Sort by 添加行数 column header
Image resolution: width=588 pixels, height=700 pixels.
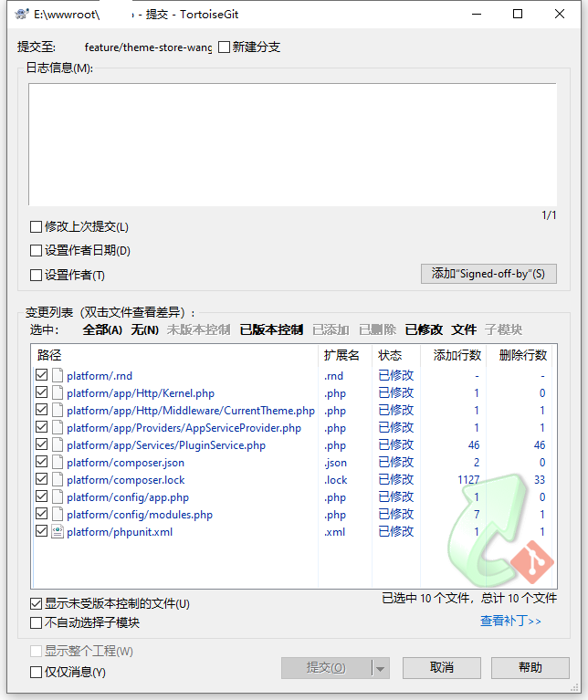coord(453,355)
